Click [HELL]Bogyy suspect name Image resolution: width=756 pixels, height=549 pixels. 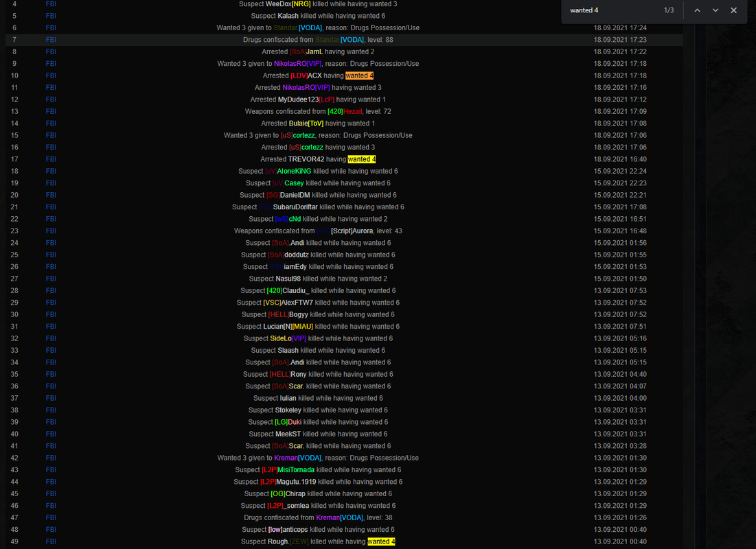click(288, 315)
